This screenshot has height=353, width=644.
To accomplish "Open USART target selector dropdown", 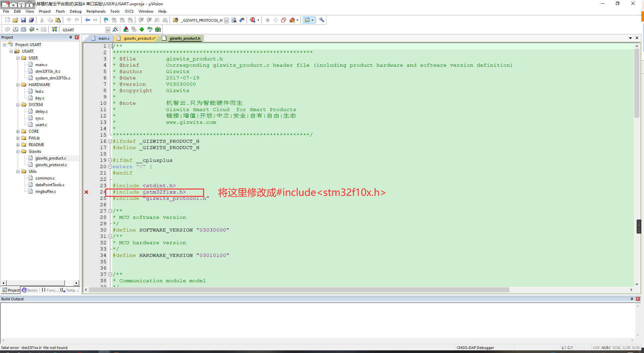I will point(108,30).
